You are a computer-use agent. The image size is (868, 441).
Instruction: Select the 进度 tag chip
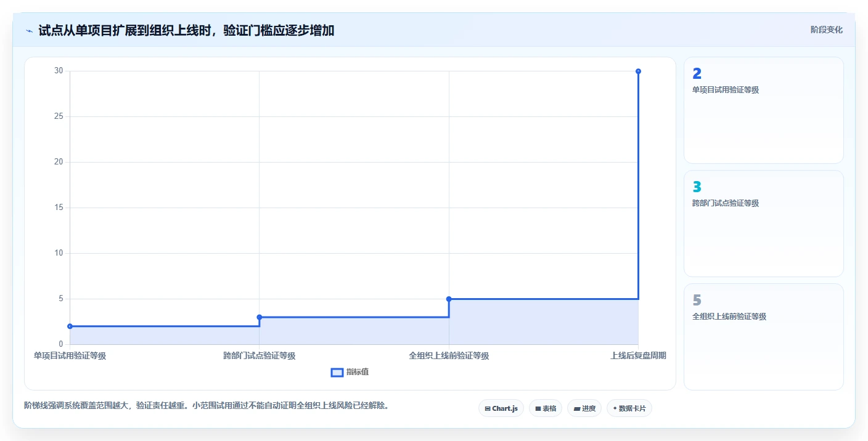(584, 408)
